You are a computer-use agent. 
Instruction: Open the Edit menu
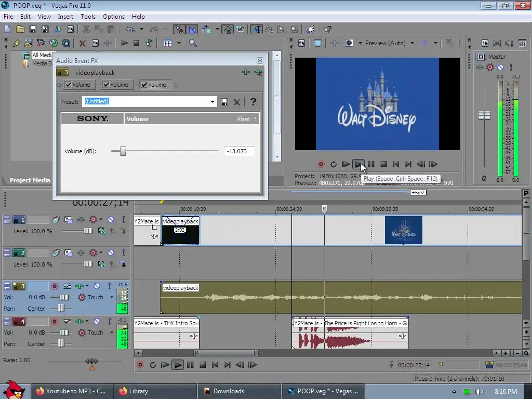(25, 16)
